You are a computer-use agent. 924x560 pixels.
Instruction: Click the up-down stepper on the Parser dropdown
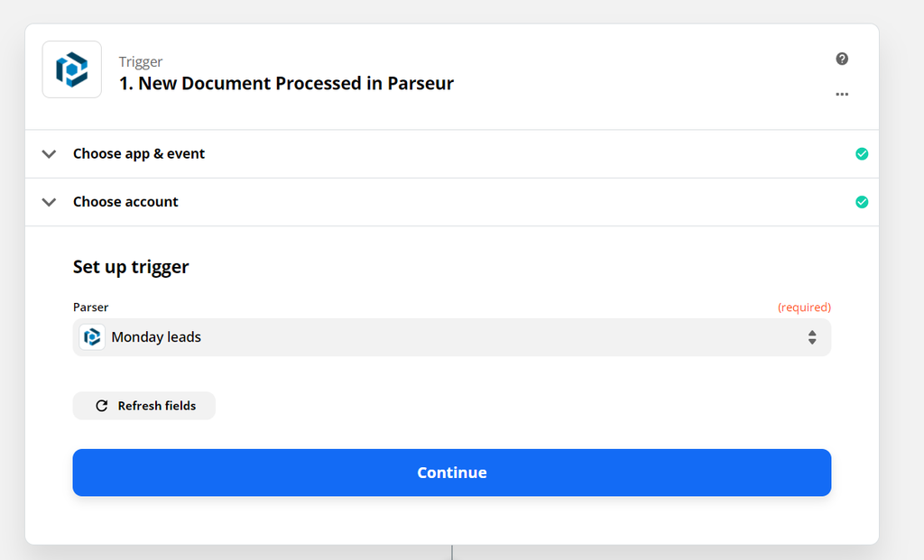point(811,336)
